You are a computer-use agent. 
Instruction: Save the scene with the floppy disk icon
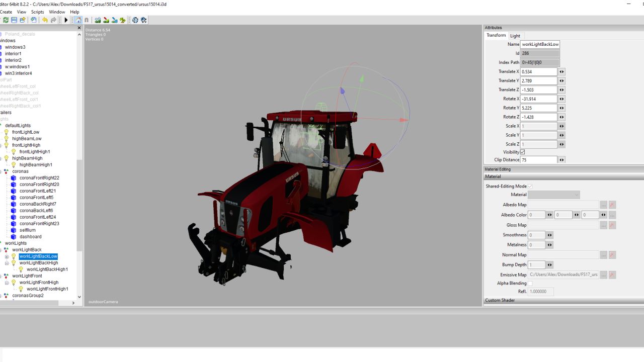[14, 20]
